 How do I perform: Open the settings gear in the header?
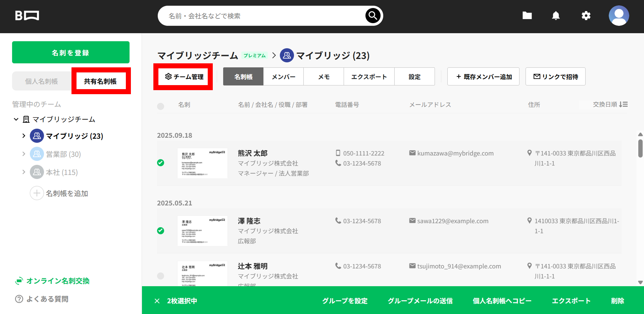(586, 15)
